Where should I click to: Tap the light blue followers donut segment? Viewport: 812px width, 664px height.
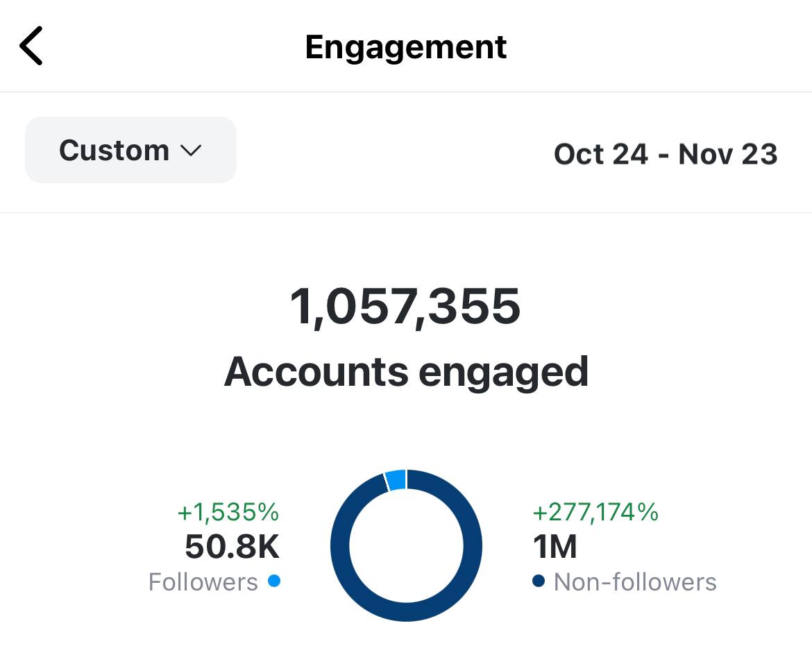pos(396,479)
